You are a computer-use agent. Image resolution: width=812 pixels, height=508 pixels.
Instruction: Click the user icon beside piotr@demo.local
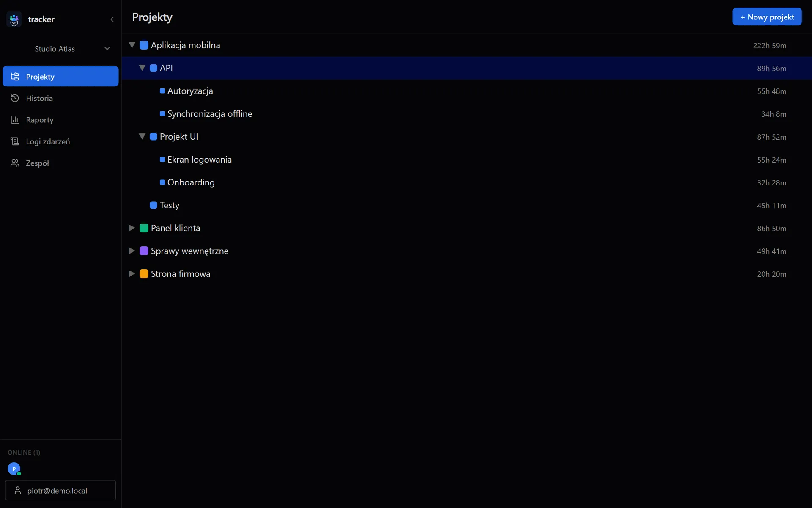click(18, 490)
